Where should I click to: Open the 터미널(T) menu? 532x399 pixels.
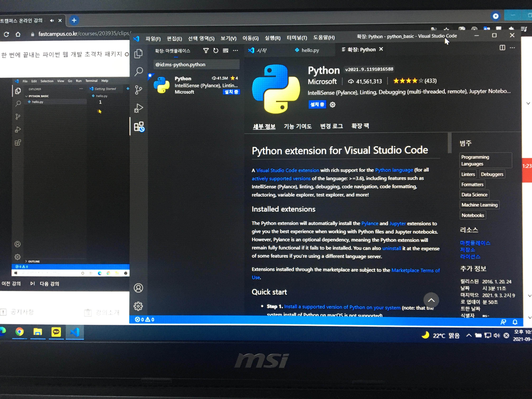point(296,38)
